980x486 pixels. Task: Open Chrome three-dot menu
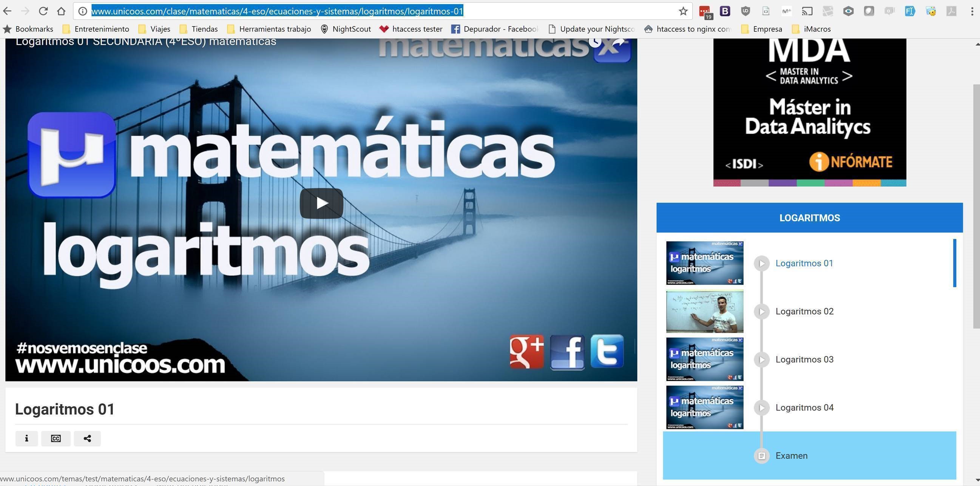(x=972, y=11)
